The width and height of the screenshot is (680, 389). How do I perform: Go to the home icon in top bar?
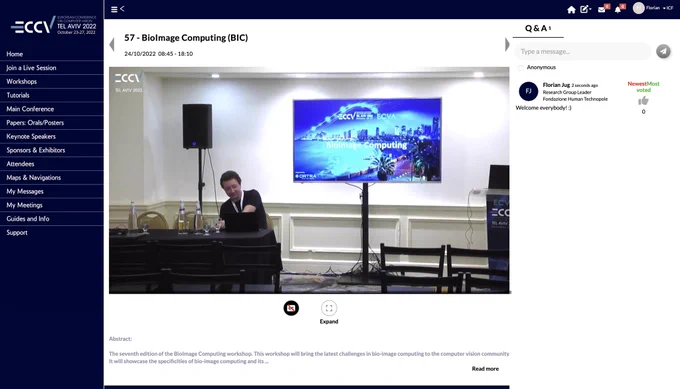coord(571,10)
